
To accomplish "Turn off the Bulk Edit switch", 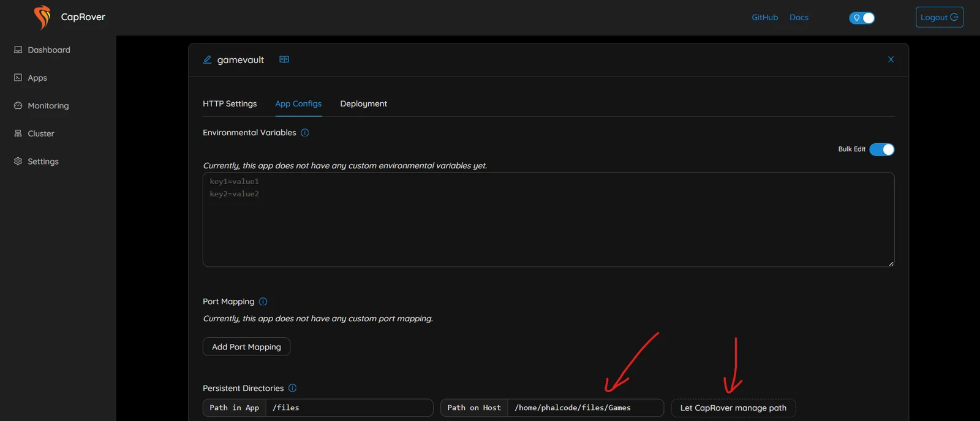I will point(882,149).
